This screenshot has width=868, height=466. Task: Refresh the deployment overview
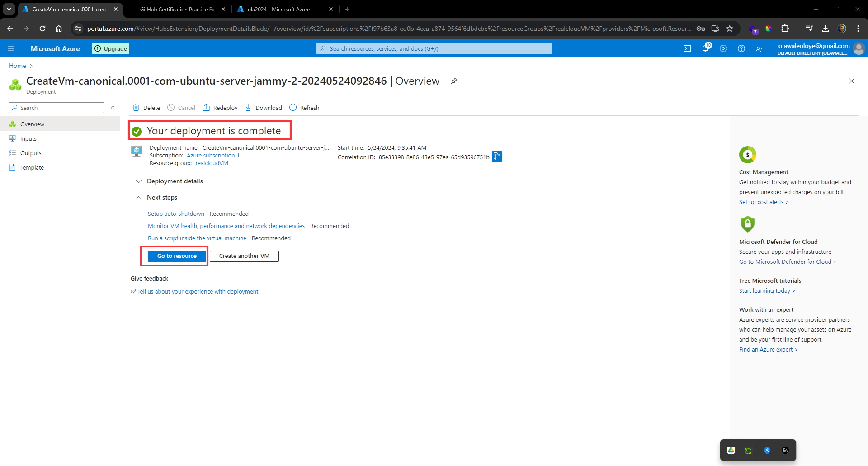(304, 108)
